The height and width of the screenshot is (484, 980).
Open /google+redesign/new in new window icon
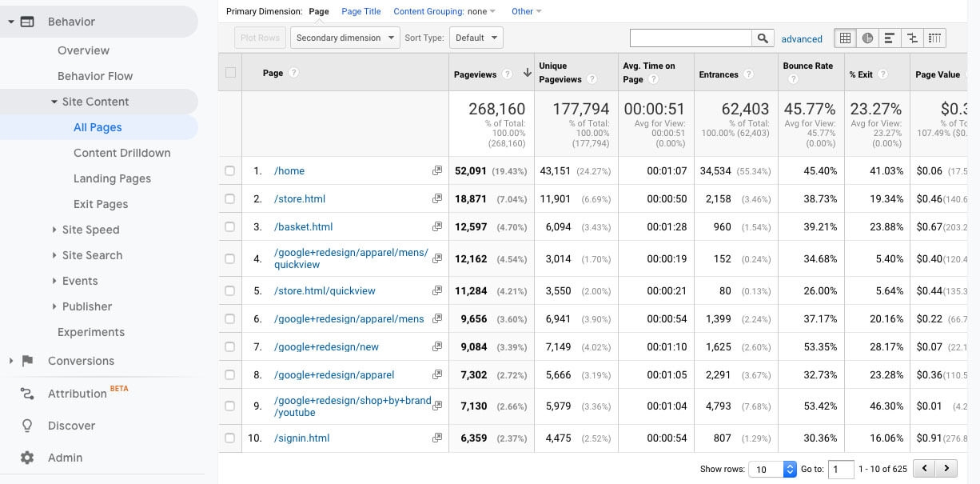437,347
